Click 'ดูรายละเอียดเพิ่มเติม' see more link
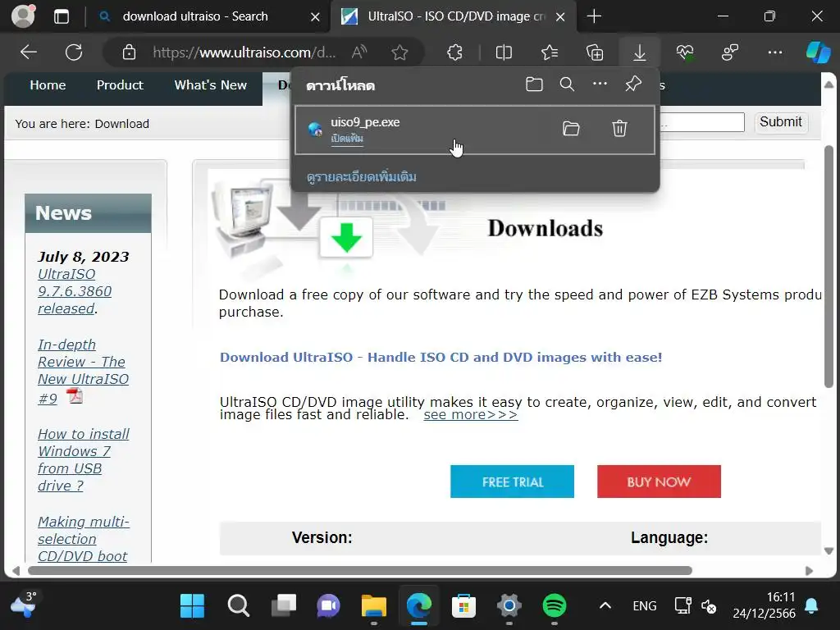Image resolution: width=840 pixels, height=630 pixels. pos(362,177)
